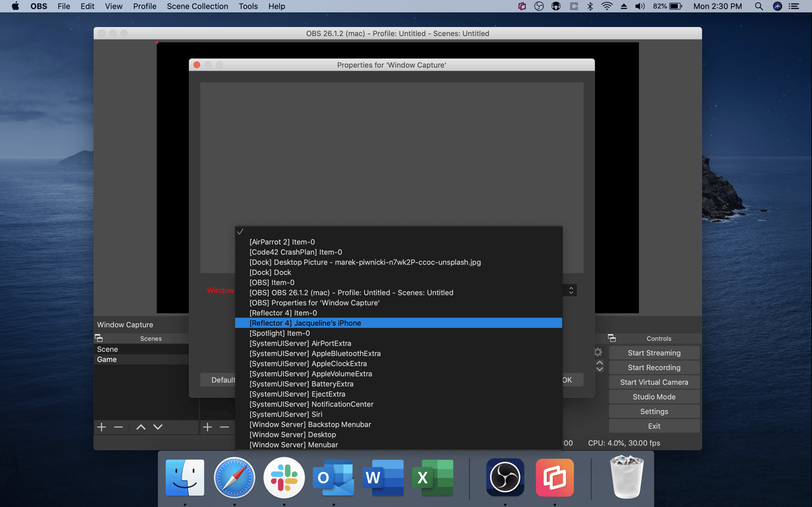812x507 pixels.
Task: Launch Reflector from the Dock
Action: click(554, 478)
